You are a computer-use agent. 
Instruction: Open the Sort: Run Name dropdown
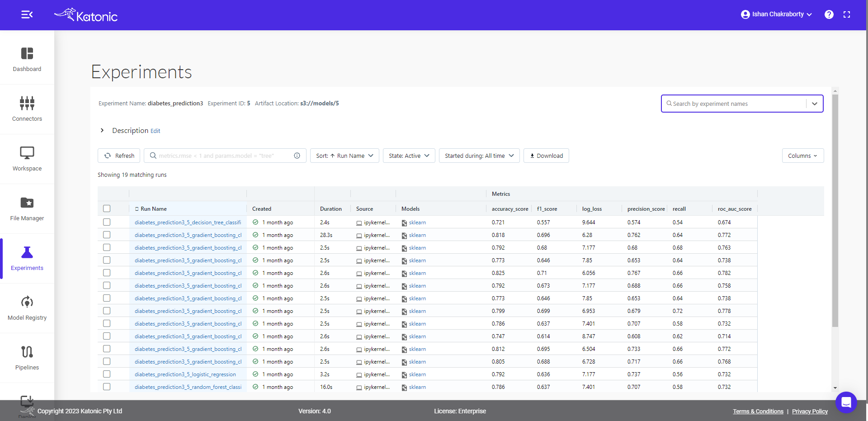click(x=344, y=156)
